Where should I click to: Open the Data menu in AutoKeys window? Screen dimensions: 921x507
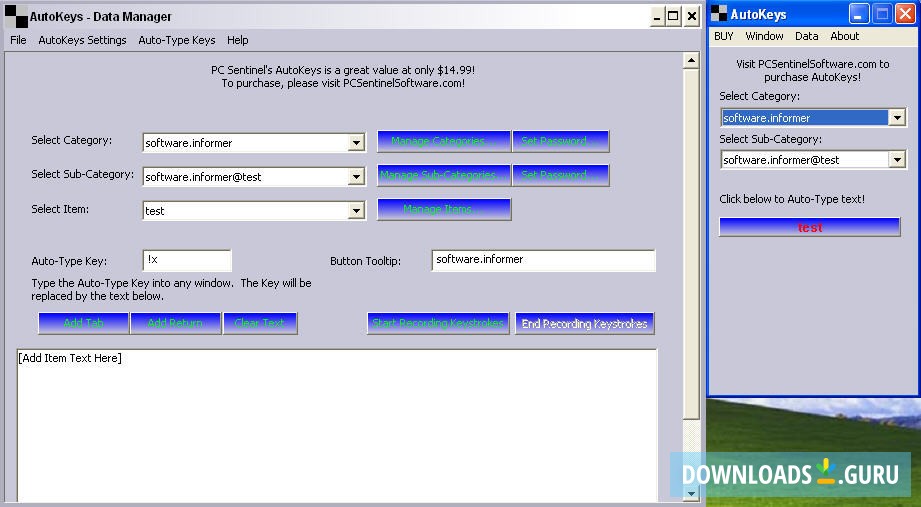click(x=806, y=36)
